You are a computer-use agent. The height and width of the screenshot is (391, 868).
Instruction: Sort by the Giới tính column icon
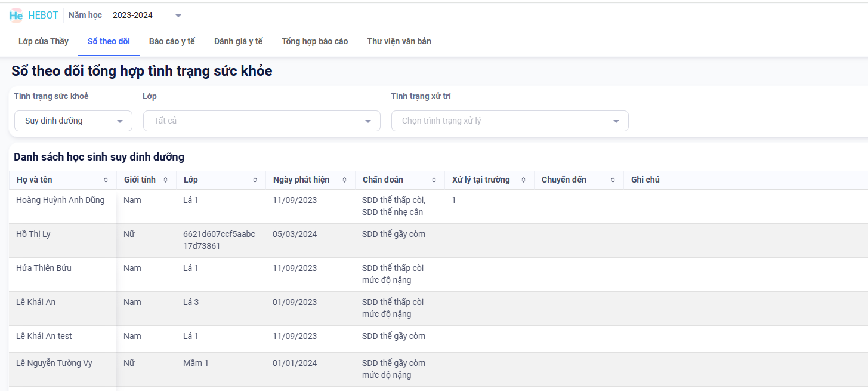tap(165, 180)
